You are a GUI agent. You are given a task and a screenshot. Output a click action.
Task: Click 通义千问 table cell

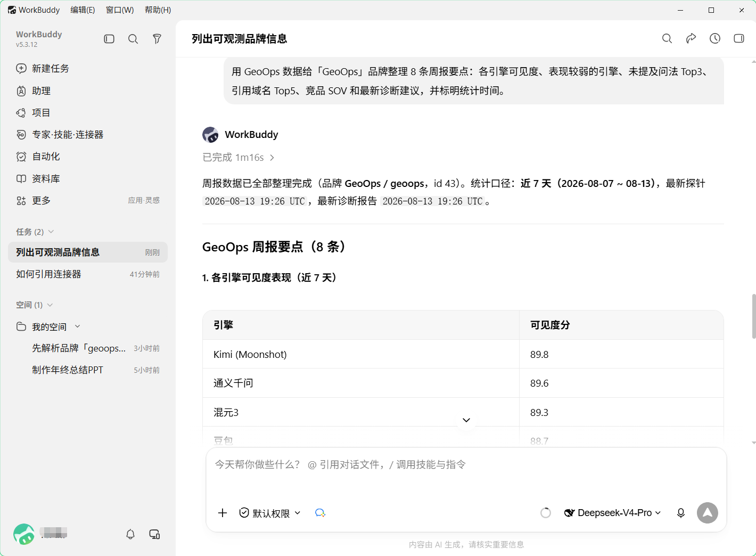click(x=361, y=383)
